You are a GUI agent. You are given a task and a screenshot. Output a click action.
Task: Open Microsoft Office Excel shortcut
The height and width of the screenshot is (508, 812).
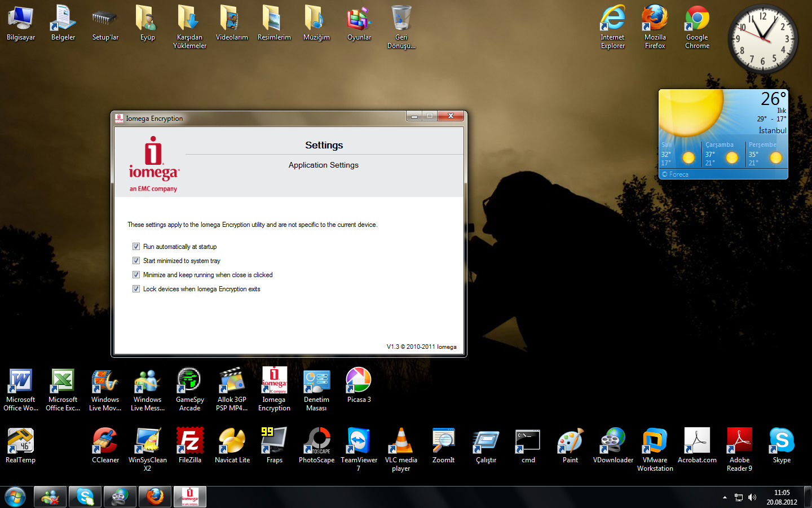tap(63, 389)
